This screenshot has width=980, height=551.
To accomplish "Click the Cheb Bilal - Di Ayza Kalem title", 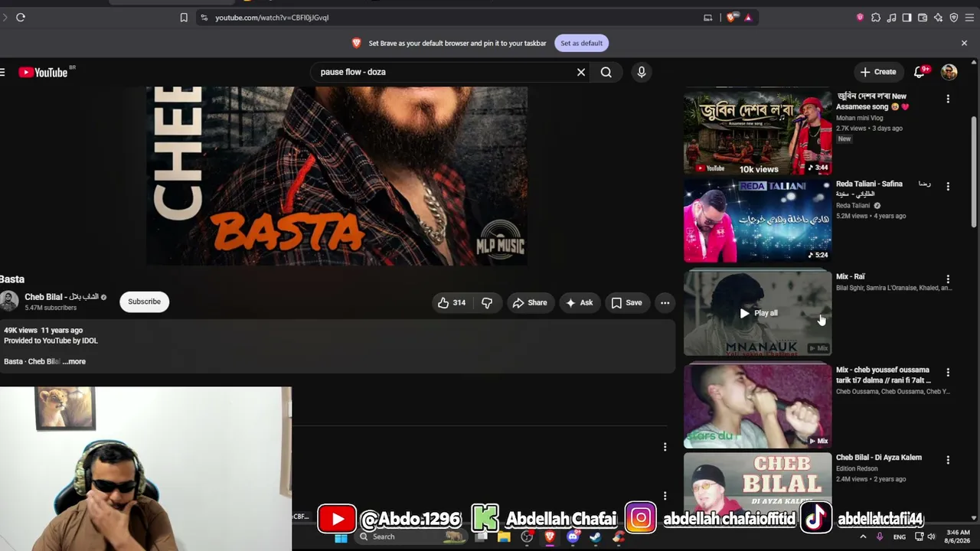I will [879, 458].
